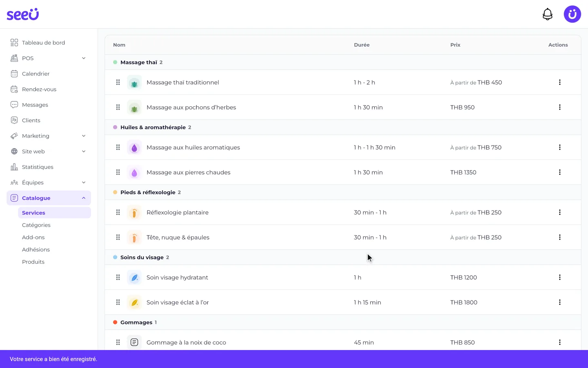Expand the Marketing menu chevron
The height and width of the screenshot is (368, 588).
[84, 136]
